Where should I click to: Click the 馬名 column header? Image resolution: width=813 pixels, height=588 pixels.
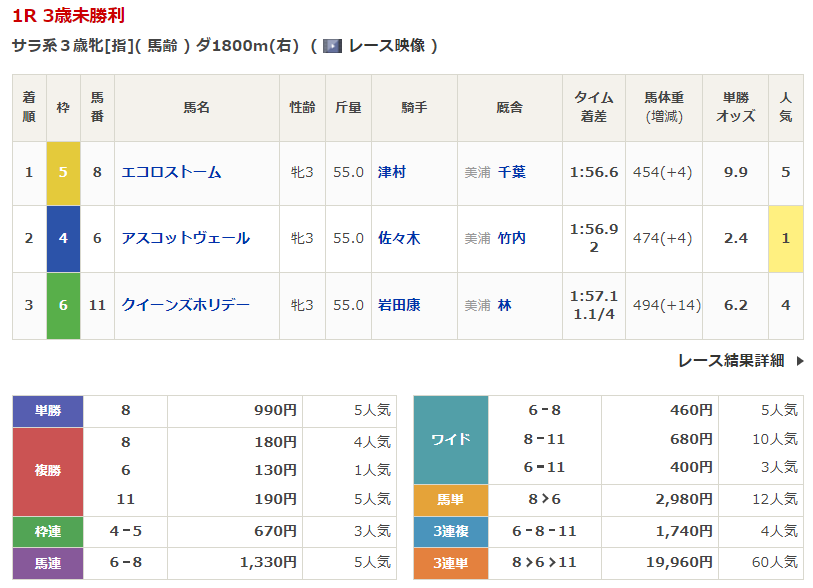[196, 107]
